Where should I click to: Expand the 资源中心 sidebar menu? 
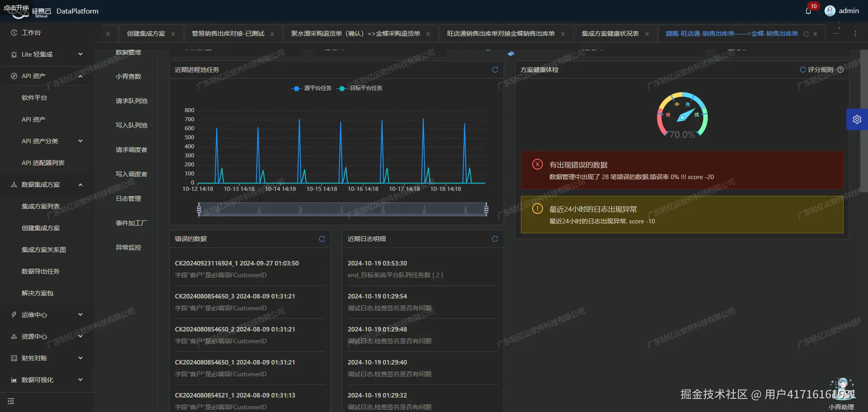pos(47,336)
